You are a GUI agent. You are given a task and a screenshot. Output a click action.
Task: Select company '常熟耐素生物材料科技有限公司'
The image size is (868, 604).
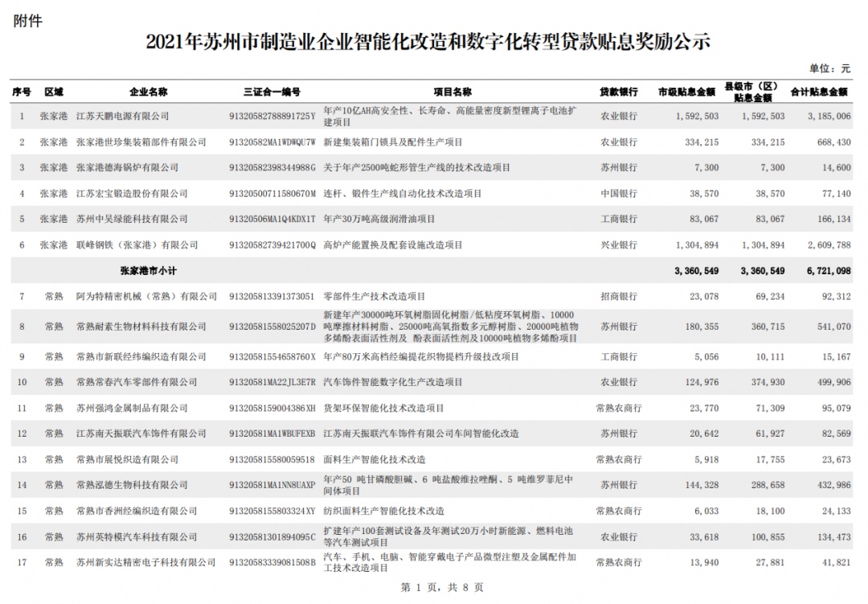point(141,327)
